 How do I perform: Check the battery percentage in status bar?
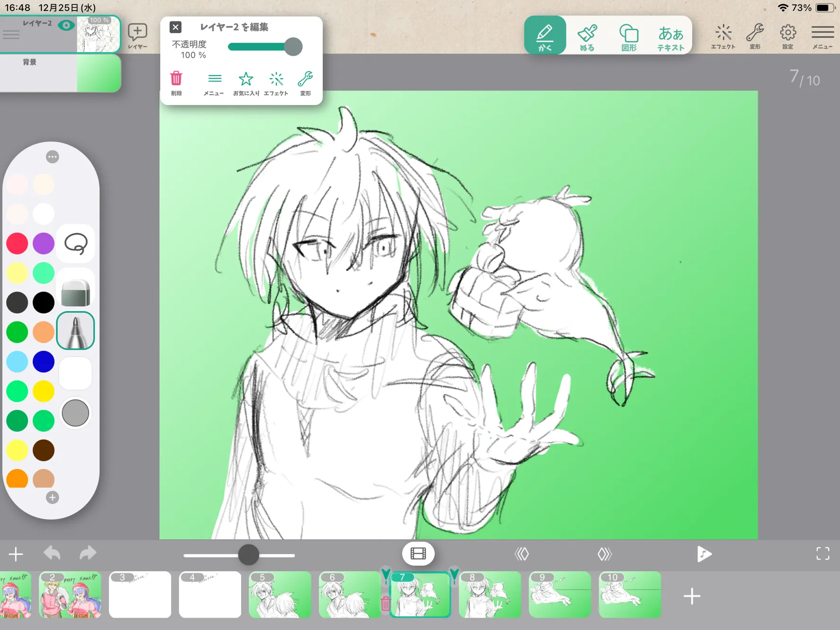[x=801, y=8]
